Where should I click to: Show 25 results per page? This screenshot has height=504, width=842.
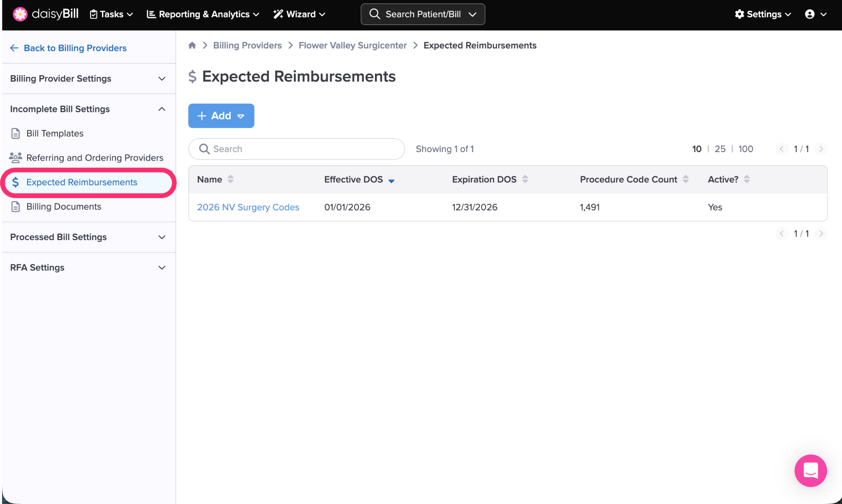tap(720, 149)
